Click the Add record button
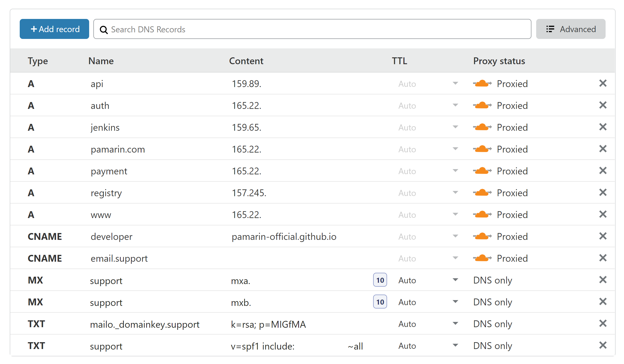 point(54,29)
